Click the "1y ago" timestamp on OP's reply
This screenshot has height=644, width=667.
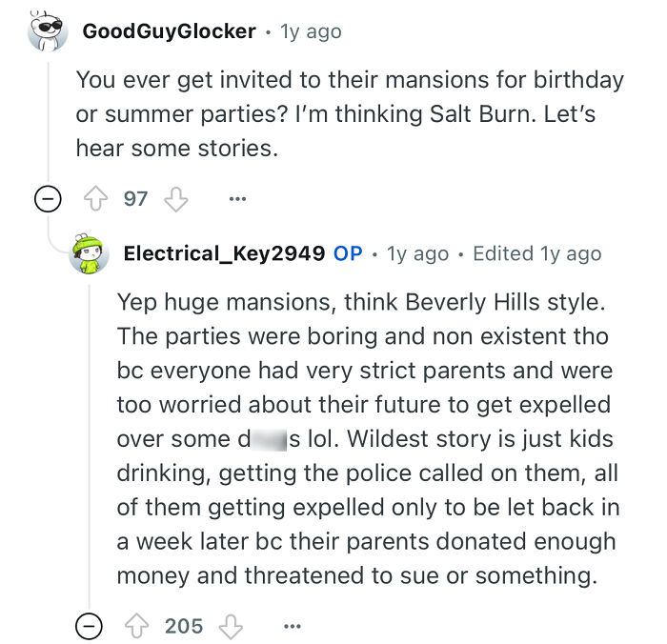(x=417, y=253)
